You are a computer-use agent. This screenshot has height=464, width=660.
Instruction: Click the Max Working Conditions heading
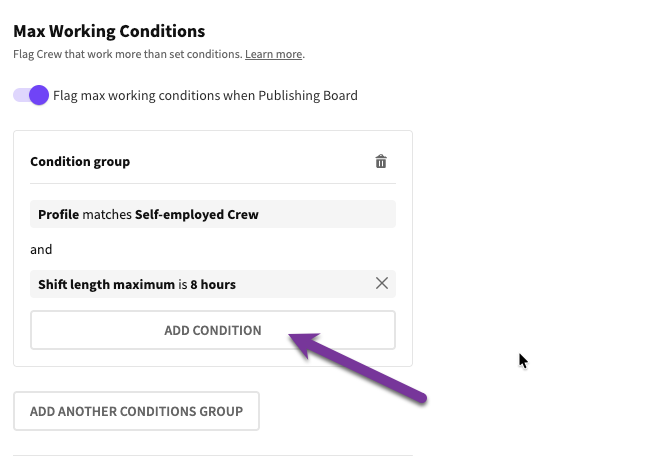pos(109,31)
